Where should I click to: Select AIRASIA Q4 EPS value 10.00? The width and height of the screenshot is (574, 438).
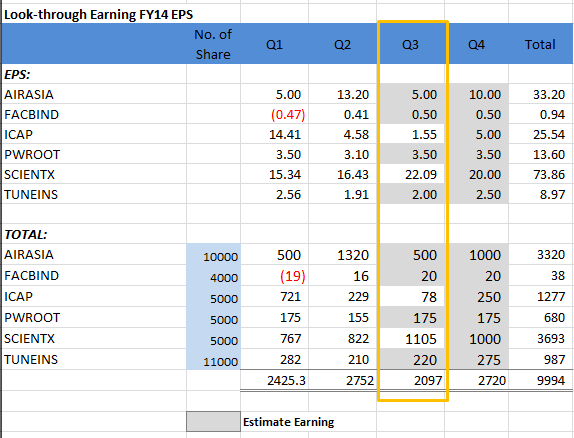pos(485,94)
